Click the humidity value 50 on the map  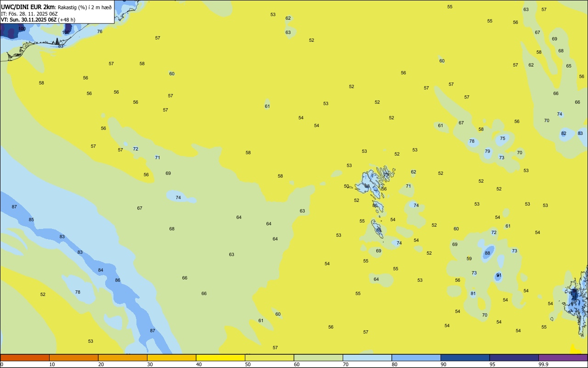click(x=347, y=186)
